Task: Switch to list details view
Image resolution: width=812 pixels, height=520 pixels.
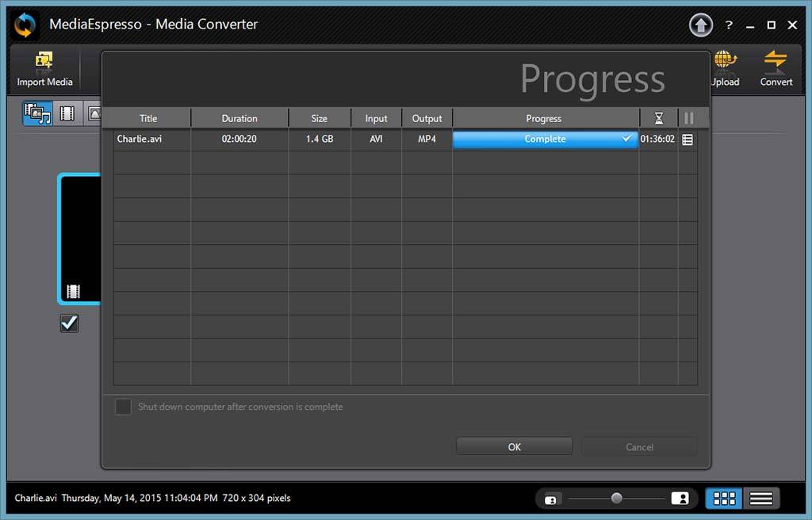Action: (760, 499)
